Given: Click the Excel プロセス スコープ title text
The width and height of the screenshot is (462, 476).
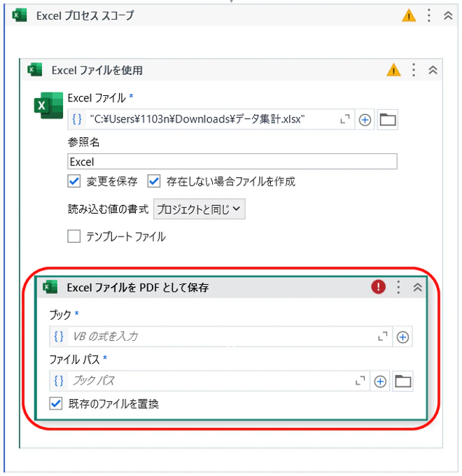Looking at the screenshot, I should click(x=85, y=15).
